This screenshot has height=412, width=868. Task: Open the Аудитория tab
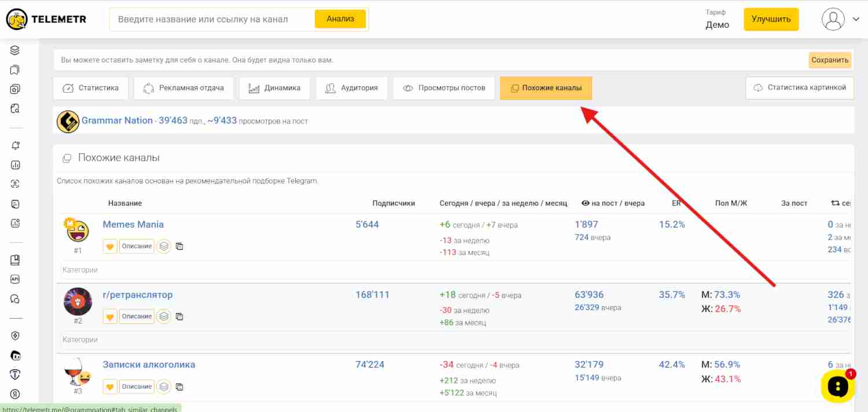coord(352,88)
